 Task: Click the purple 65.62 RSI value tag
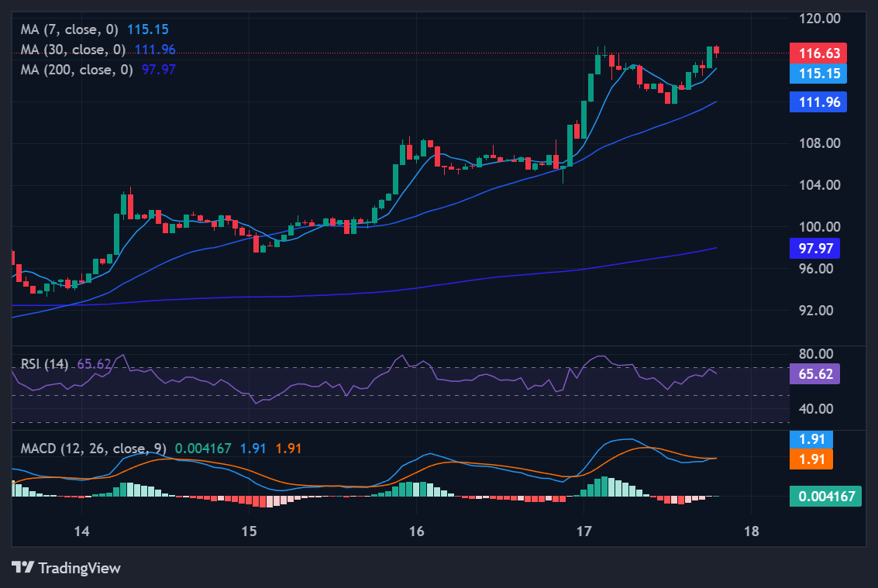[814, 374]
